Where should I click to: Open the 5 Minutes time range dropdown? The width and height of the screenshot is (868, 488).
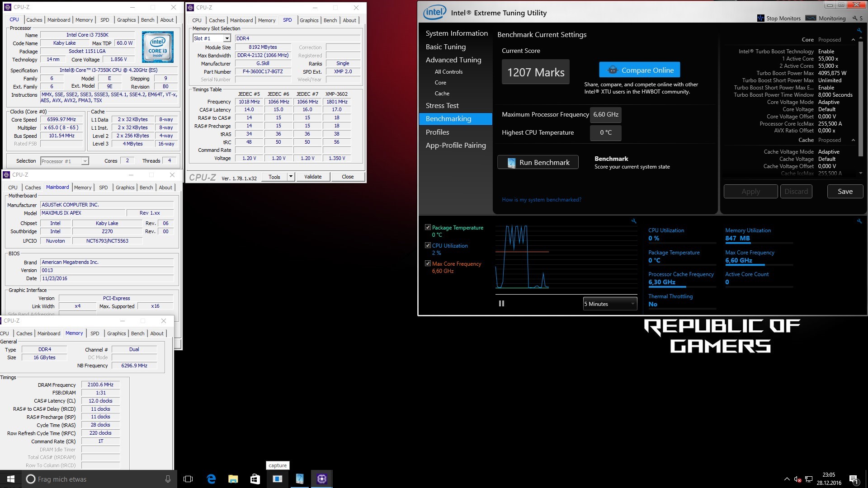[x=610, y=304]
